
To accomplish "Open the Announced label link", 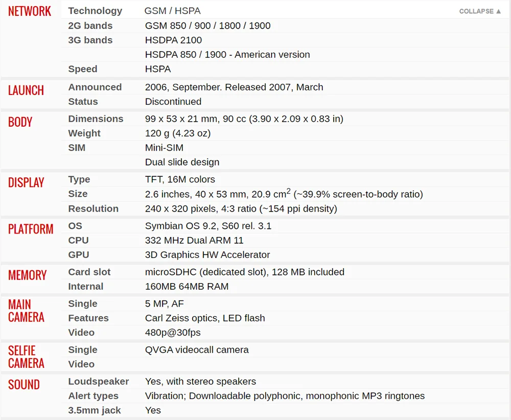I will 95,87.
